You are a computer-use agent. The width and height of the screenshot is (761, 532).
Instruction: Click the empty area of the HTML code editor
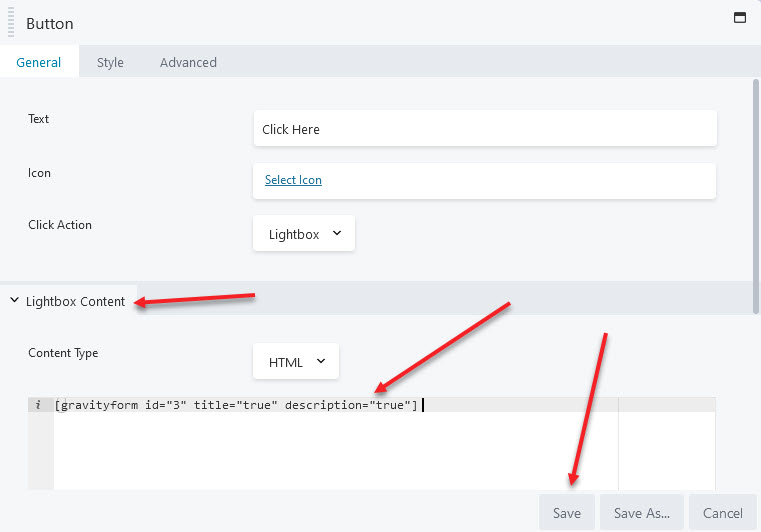point(335,450)
